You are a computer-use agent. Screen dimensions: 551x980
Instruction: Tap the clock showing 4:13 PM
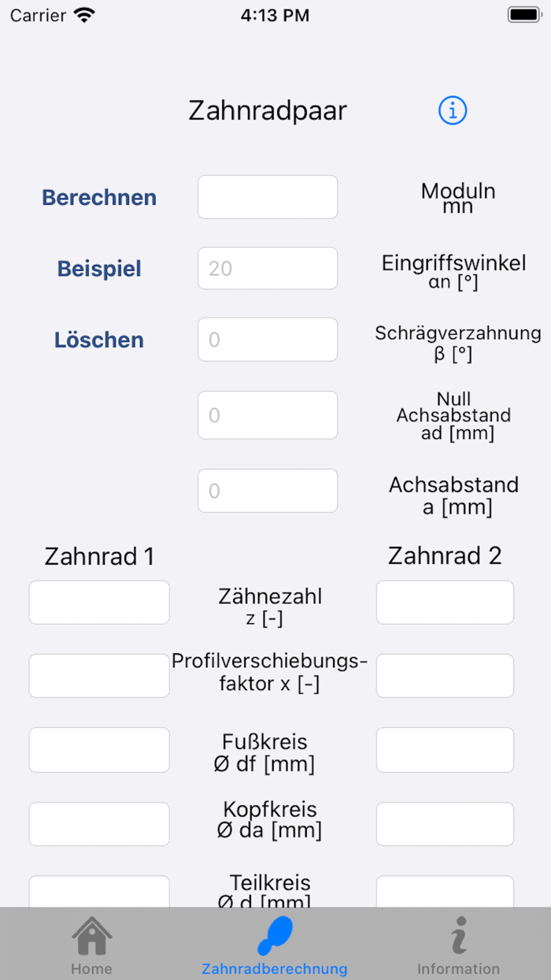pyautogui.click(x=275, y=15)
